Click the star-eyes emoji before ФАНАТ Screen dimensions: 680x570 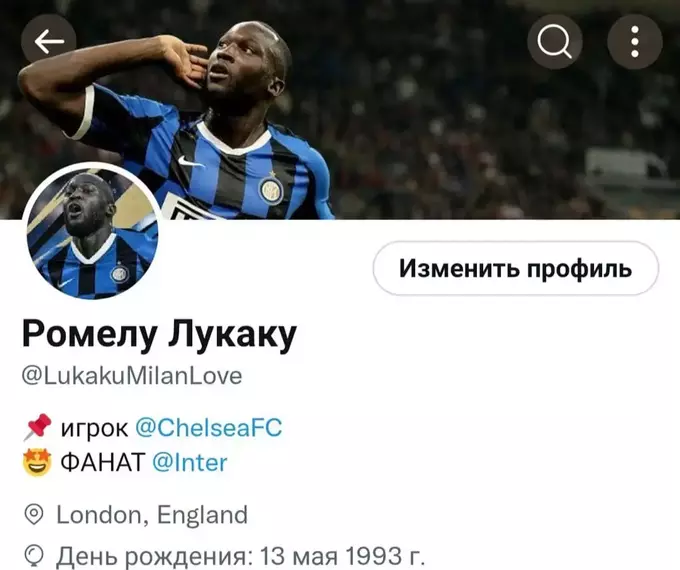point(37,462)
